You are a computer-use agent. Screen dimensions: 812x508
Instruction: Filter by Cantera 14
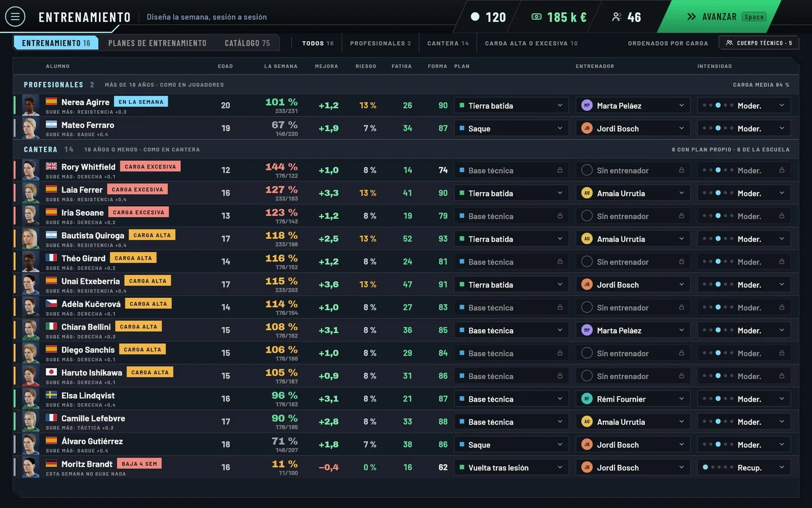(x=448, y=43)
